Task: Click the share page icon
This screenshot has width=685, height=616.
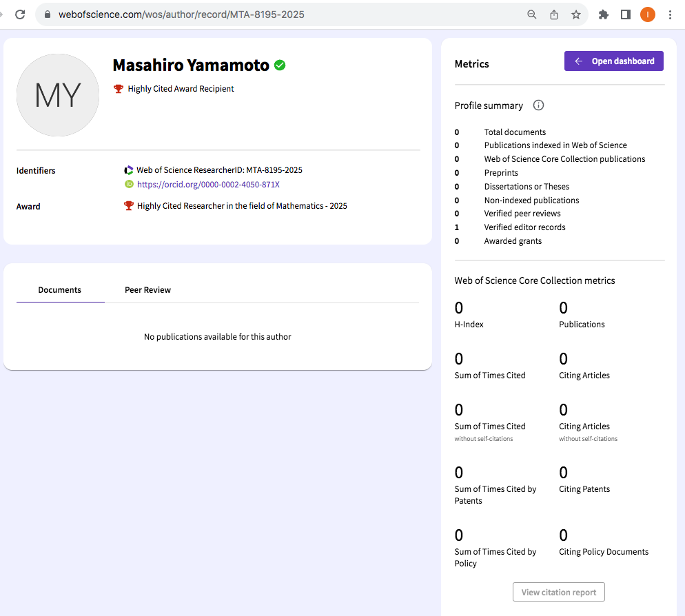Action: click(554, 14)
